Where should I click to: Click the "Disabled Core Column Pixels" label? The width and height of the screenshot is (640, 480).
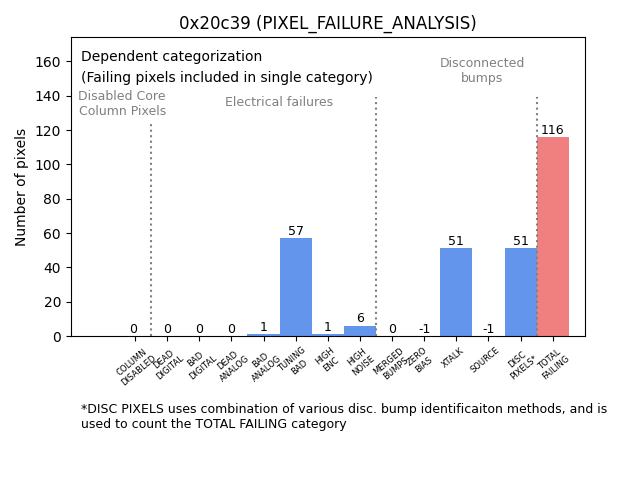click(122, 103)
